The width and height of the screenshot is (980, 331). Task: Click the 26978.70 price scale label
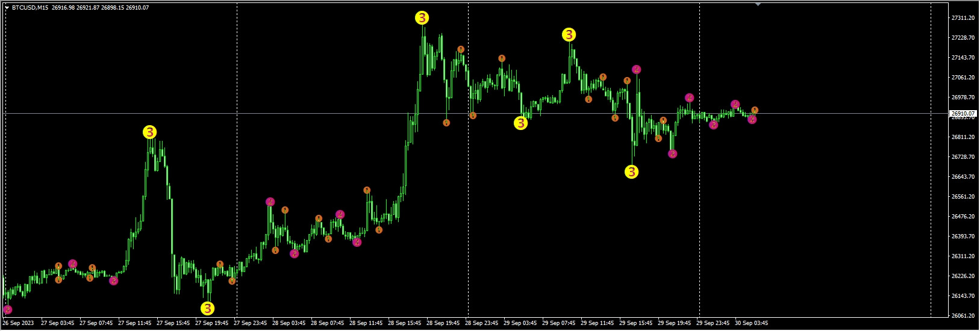(963, 97)
